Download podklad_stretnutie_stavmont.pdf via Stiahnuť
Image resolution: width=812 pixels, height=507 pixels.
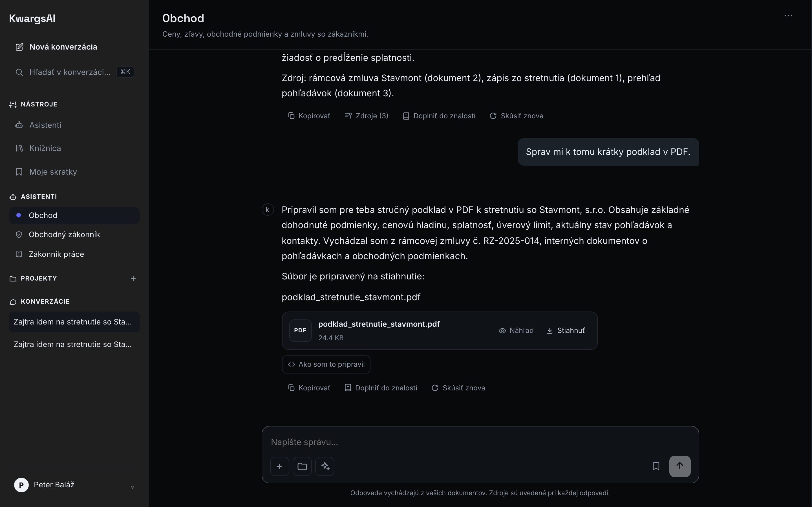click(x=566, y=331)
